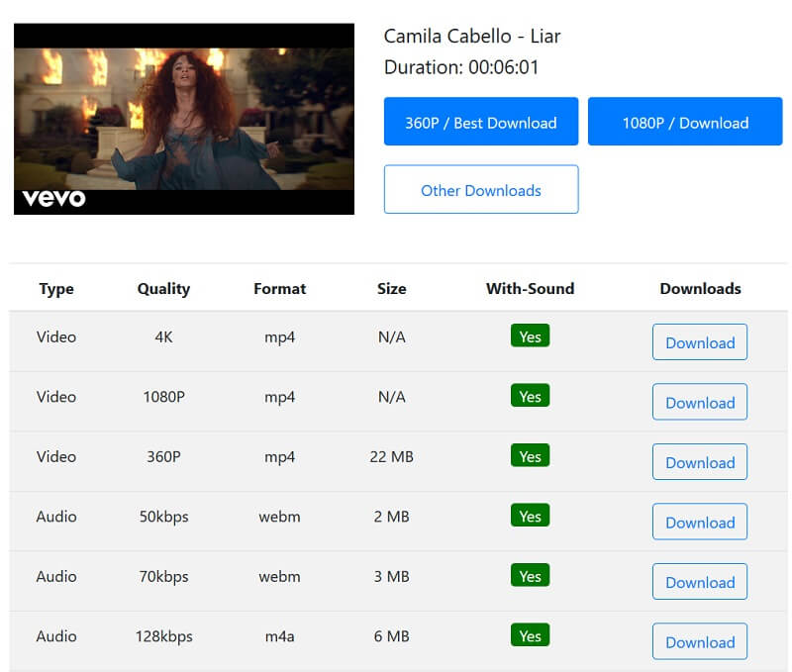Select the N/A size cell in the 1080P row
Viewport: 792px width, 672px height.
pos(391,397)
